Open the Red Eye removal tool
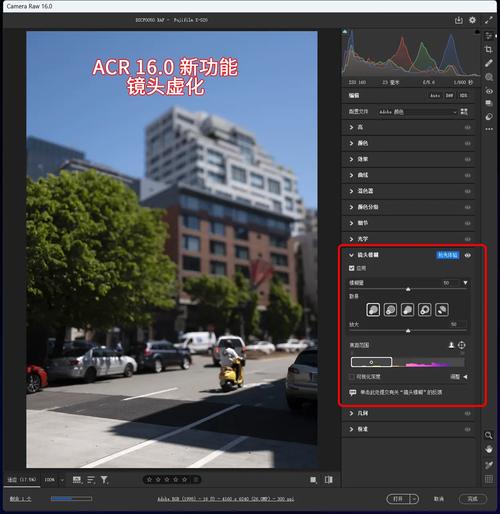 489,91
